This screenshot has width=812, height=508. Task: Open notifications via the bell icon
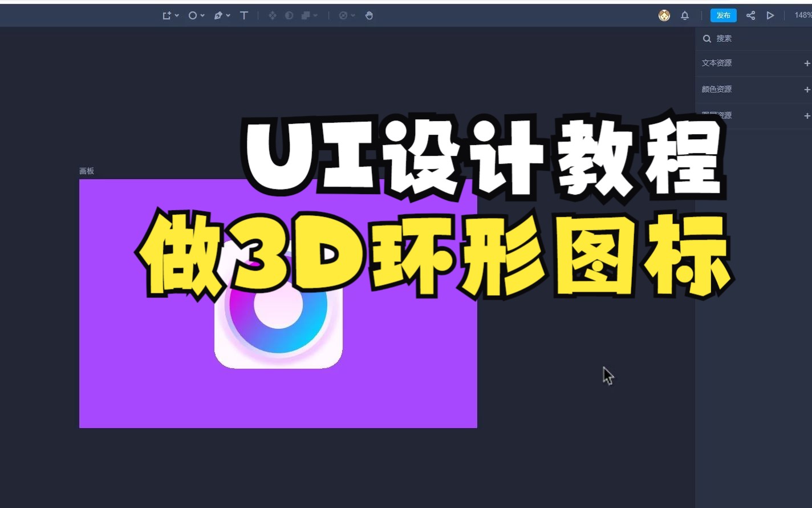pyautogui.click(x=684, y=15)
